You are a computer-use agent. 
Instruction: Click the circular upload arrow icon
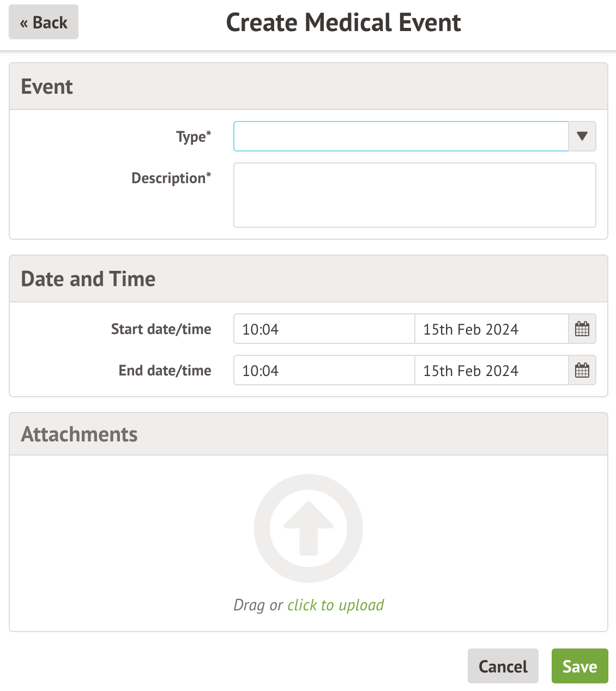309,527
